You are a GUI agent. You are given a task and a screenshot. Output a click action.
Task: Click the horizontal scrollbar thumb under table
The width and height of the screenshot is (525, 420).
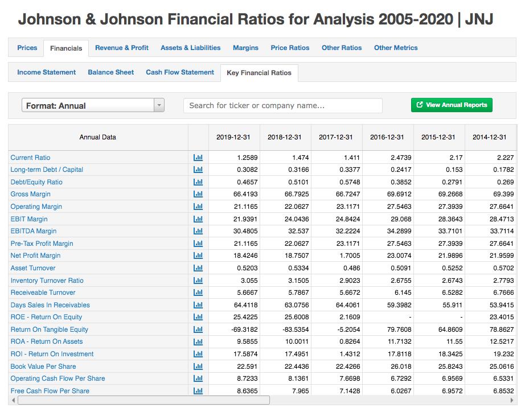coord(143,400)
